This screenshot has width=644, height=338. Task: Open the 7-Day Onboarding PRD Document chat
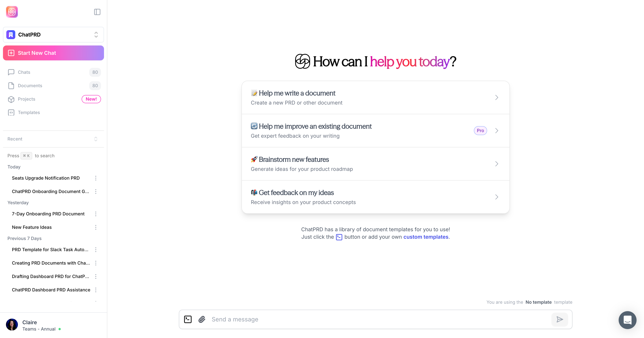pyautogui.click(x=48, y=214)
